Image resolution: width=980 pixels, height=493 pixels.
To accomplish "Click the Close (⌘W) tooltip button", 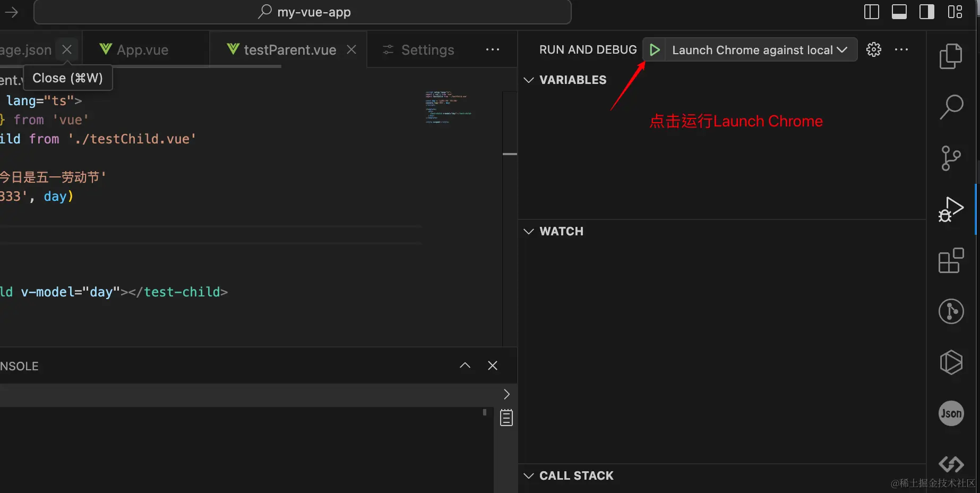I will click(x=67, y=78).
